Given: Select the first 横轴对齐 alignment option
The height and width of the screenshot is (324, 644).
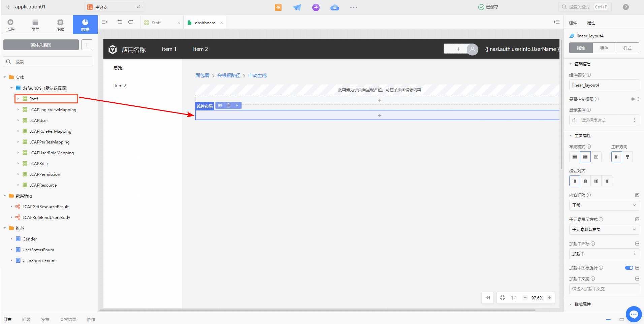Looking at the screenshot, I should click(575, 181).
